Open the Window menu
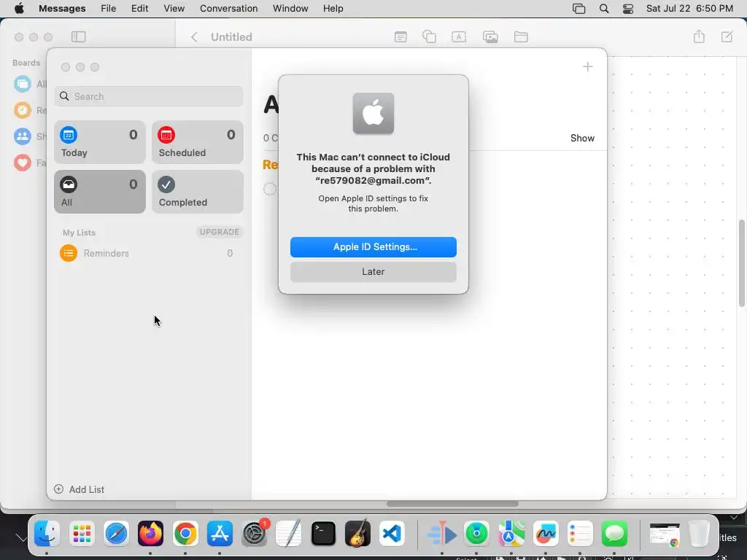This screenshot has width=747, height=560. 290,9
